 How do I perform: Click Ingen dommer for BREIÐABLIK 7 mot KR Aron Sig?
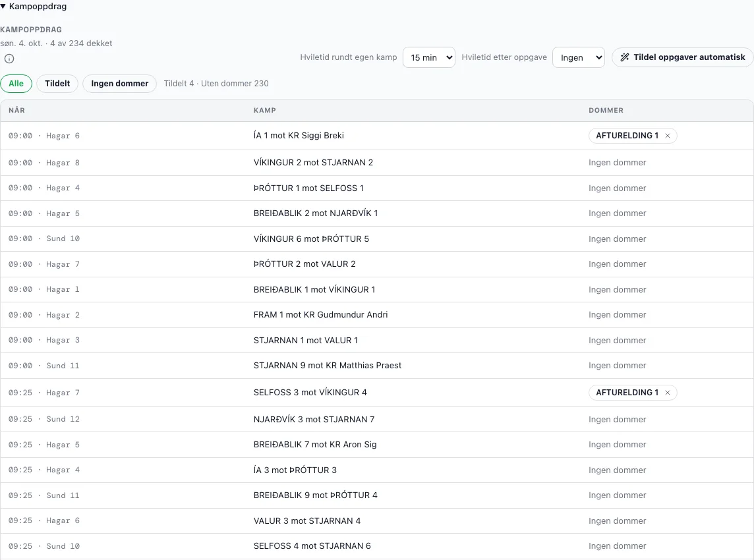[x=618, y=445]
